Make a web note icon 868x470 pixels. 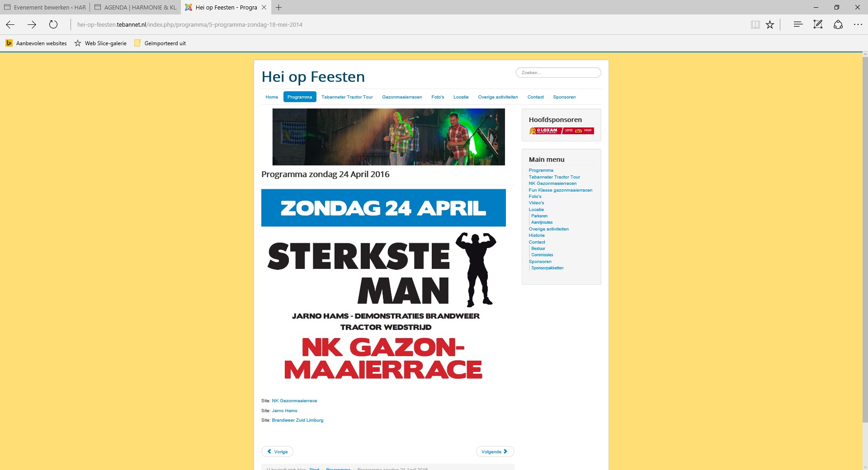818,24
